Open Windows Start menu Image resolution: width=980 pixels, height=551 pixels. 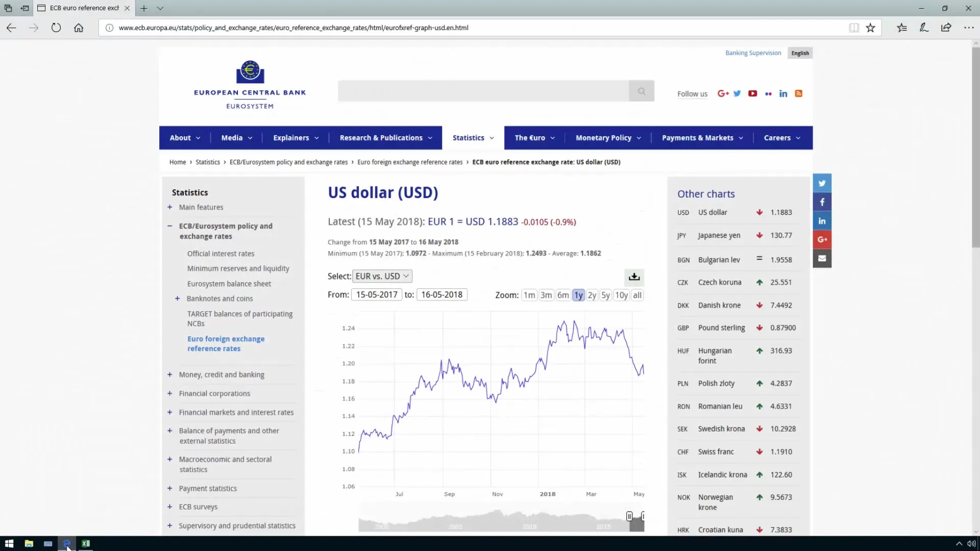[x=9, y=543]
